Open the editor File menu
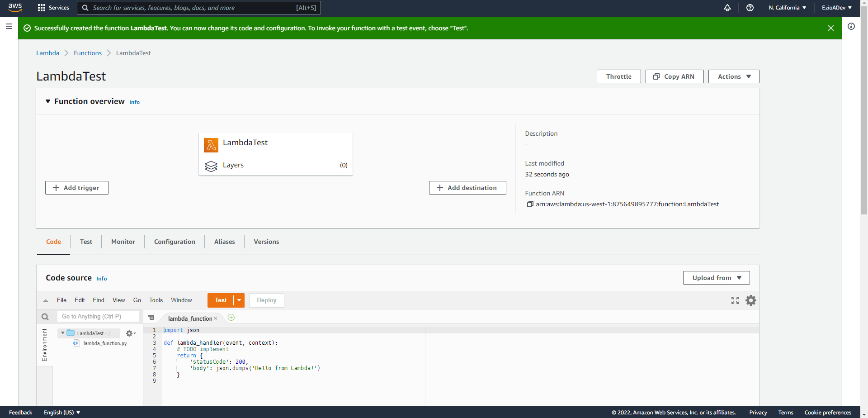868x418 pixels. (x=61, y=300)
